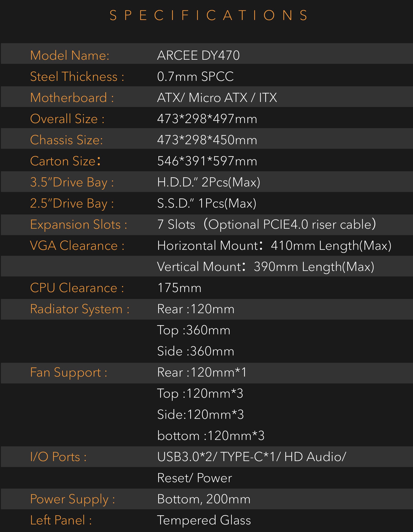Screen dimensions: 413x532
Task: Select the "Power Supply :" label
Action: (73, 500)
